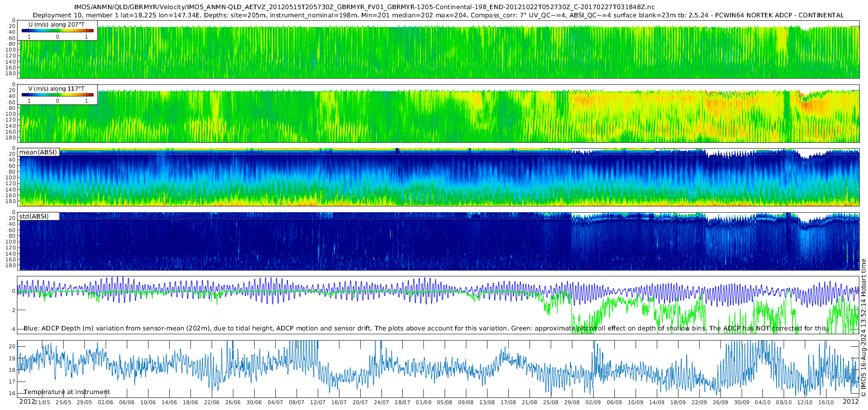The width and height of the screenshot is (868, 410).
Task: Click the 'U (m/s) along 207°T' label
Action: click(x=56, y=24)
